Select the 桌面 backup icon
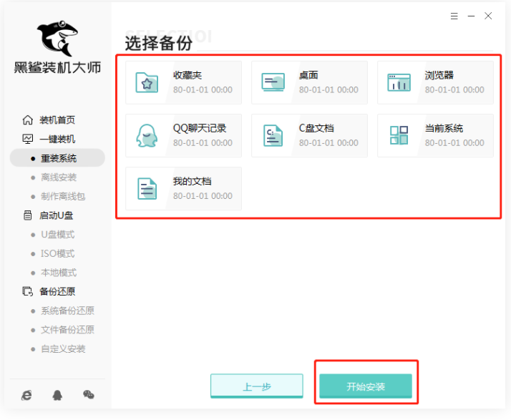 coord(273,83)
